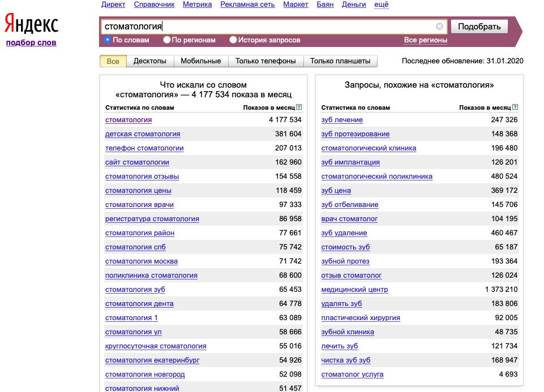Screen dimensions: 544x392
Task: Switch to the 'Мобильные' tab
Action: tap(200, 61)
